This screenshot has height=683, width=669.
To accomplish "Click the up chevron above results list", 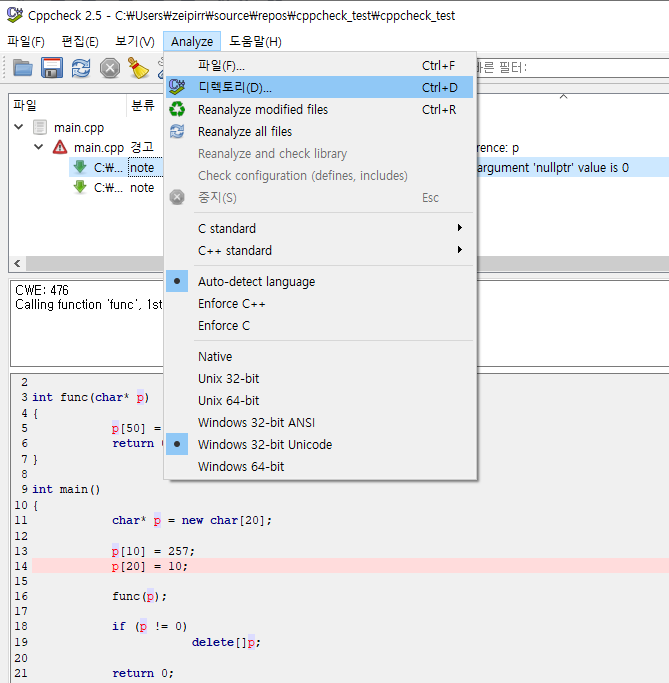I will 563,96.
